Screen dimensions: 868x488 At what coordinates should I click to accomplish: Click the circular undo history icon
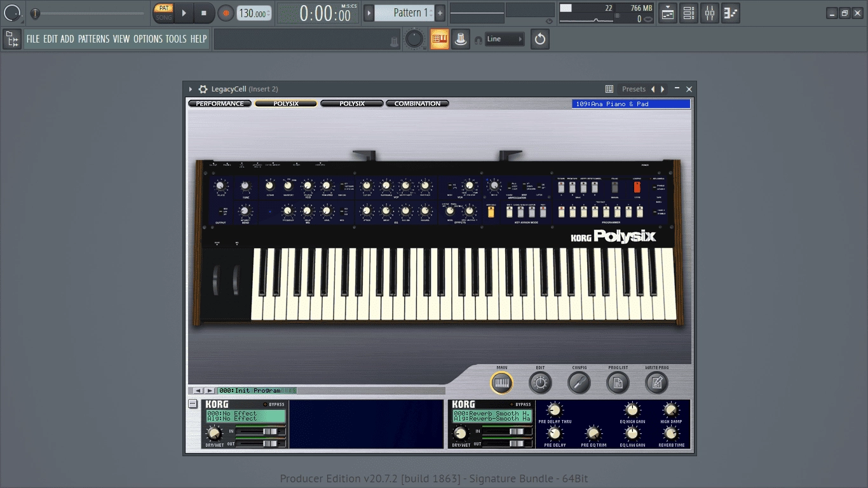539,39
